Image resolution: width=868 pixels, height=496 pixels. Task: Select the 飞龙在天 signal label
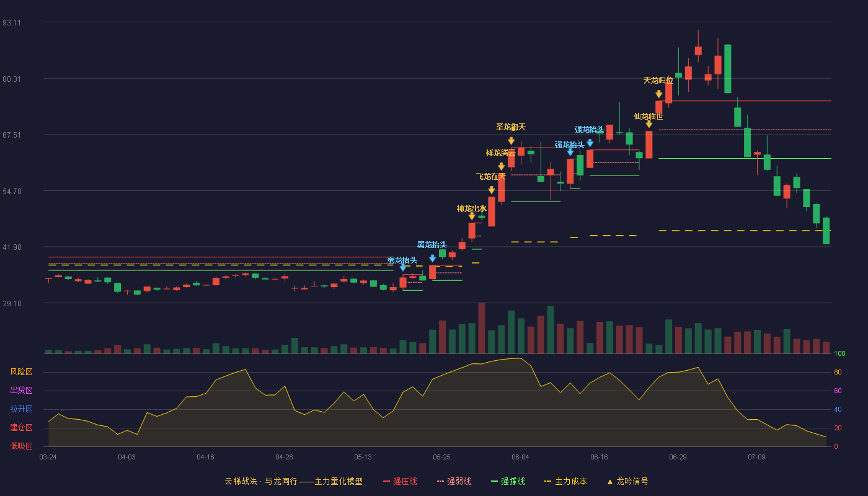point(492,177)
